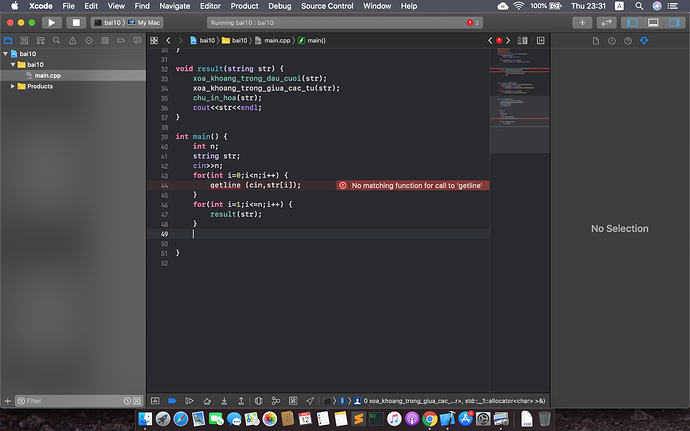Click the minimap code overview
This screenshot has width=690, height=431.
pos(520,100)
